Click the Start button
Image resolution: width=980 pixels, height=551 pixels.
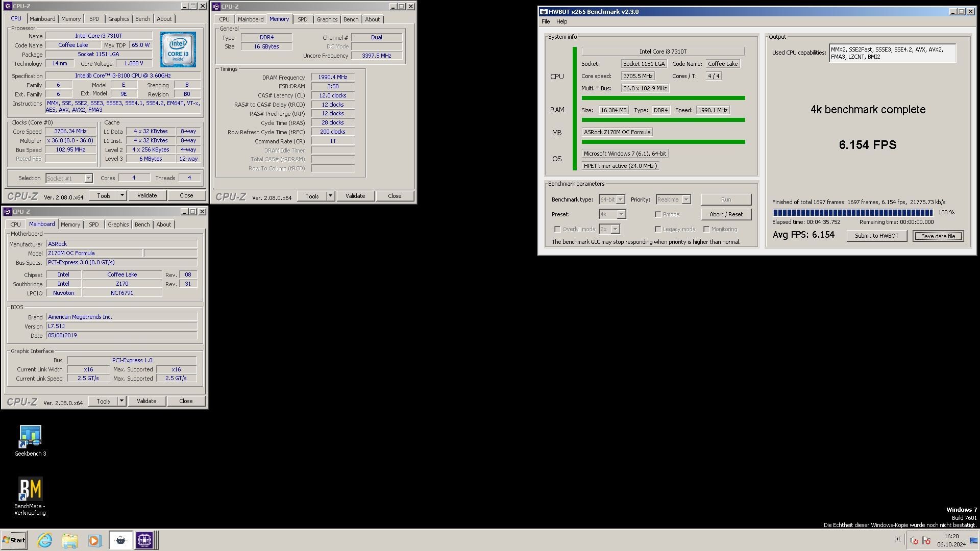click(14, 540)
